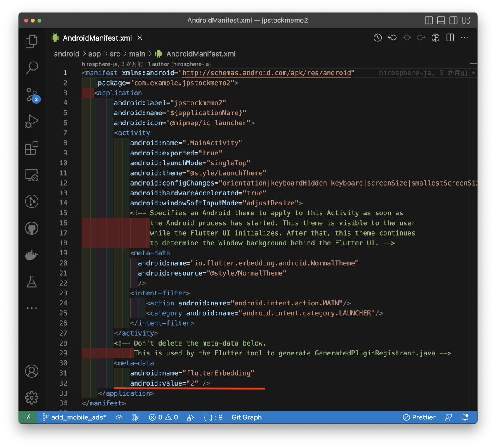The width and height of the screenshot is (496, 448).
Task: Place the cursor in '<activity' on line 7
Action: tap(132, 133)
